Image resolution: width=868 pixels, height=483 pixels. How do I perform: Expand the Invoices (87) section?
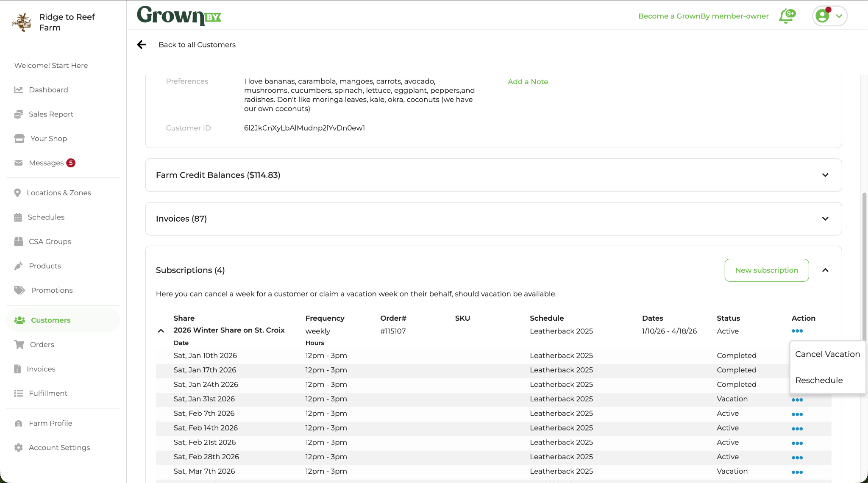coord(825,219)
